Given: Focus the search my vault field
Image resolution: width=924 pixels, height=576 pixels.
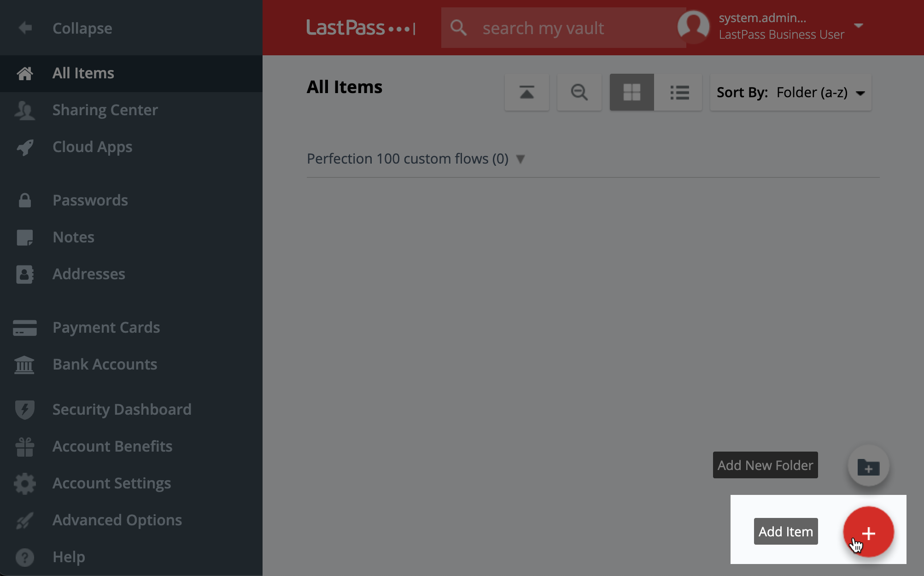Looking at the screenshot, I should click(x=564, y=28).
